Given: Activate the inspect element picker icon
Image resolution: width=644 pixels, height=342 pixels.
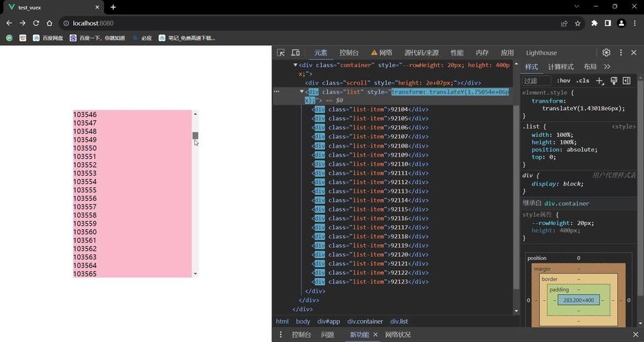Looking at the screenshot, I should 281,53.
